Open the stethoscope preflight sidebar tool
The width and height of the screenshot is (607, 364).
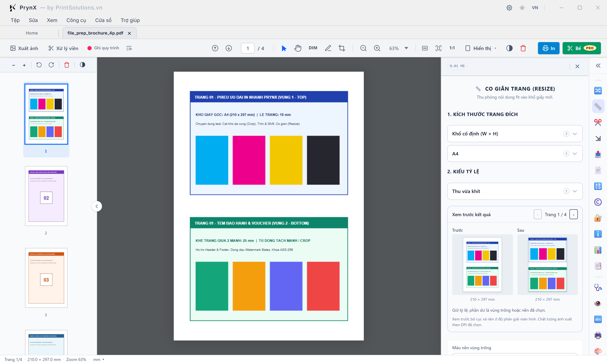click(598, 287)
